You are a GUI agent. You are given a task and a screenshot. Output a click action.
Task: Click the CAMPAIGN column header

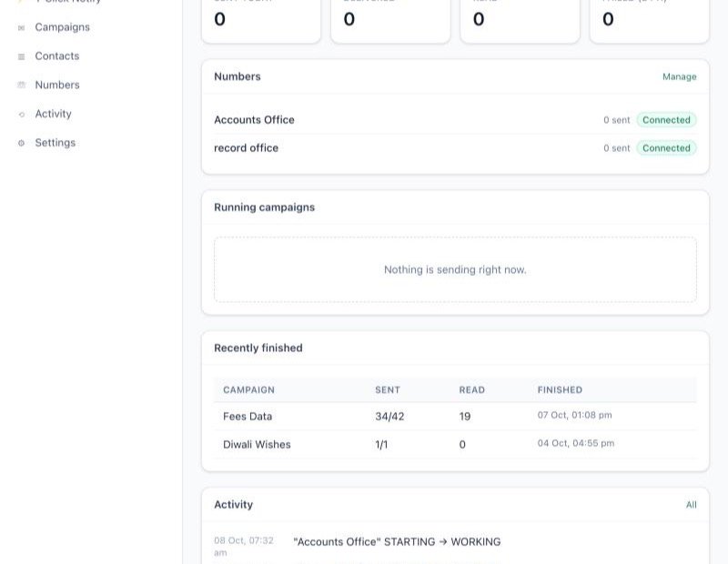[x=248, y=390]
